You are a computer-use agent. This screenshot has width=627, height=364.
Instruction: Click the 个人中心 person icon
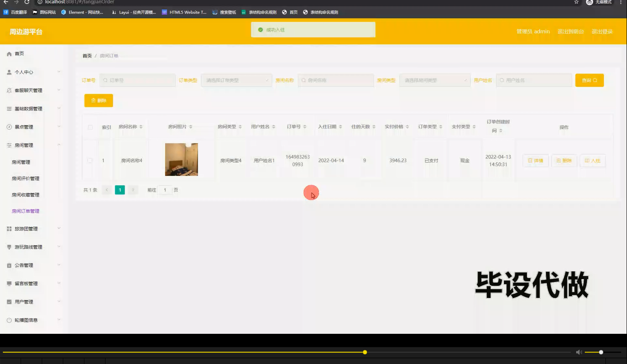(x=9, y=72)
